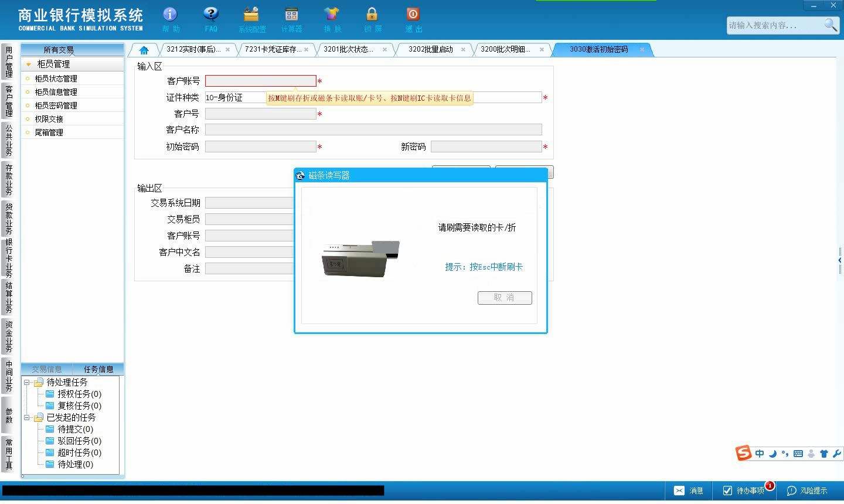This screenshot has height=504, width=844.
Task: Open the 公共业务 sidebar tab
Action: pyautogui.click(x=9, y=141)
